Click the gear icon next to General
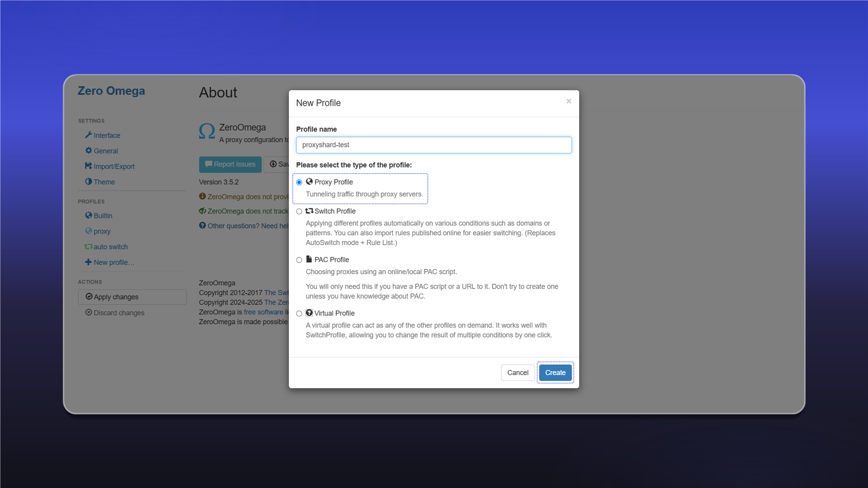This screenshot has height=488, width=868. (x=89, y=150)
